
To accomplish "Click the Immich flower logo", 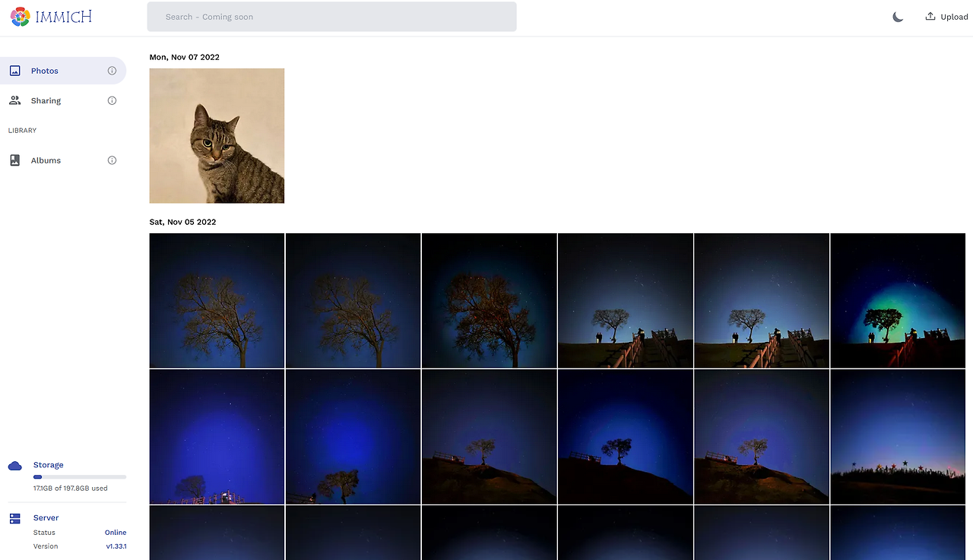I will (21, 17).
